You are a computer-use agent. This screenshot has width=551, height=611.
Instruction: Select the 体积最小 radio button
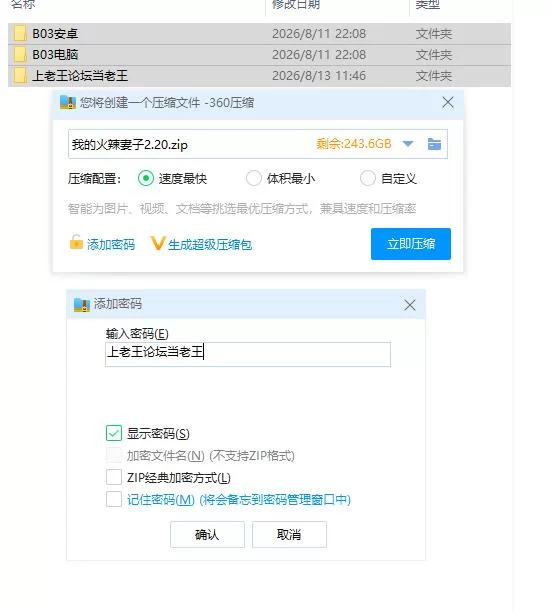[254, 178]
